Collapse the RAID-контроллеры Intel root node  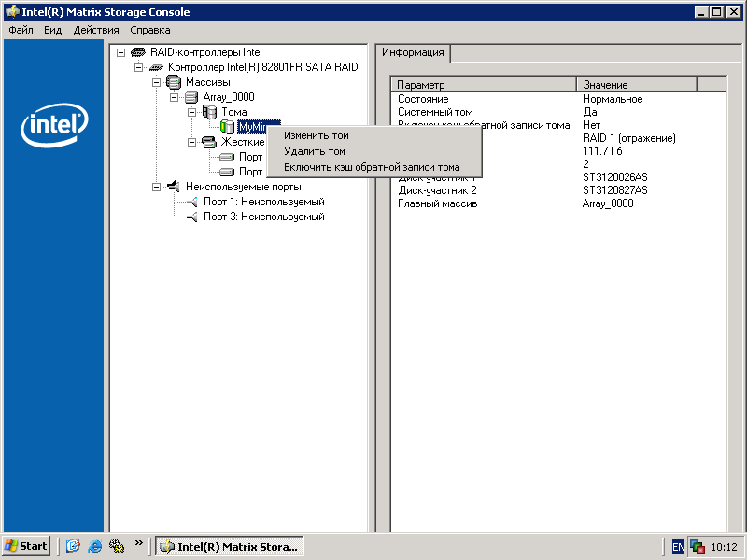(120, 52)
